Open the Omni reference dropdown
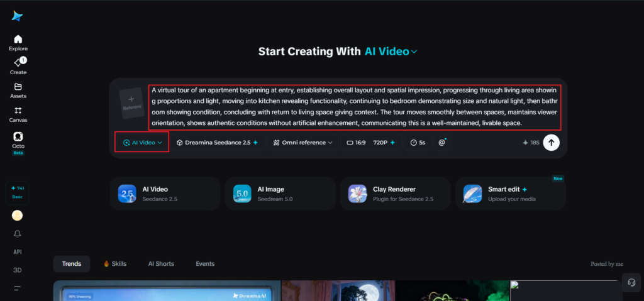The height and width of the screenshot is (301, 644). coord(303,143)
